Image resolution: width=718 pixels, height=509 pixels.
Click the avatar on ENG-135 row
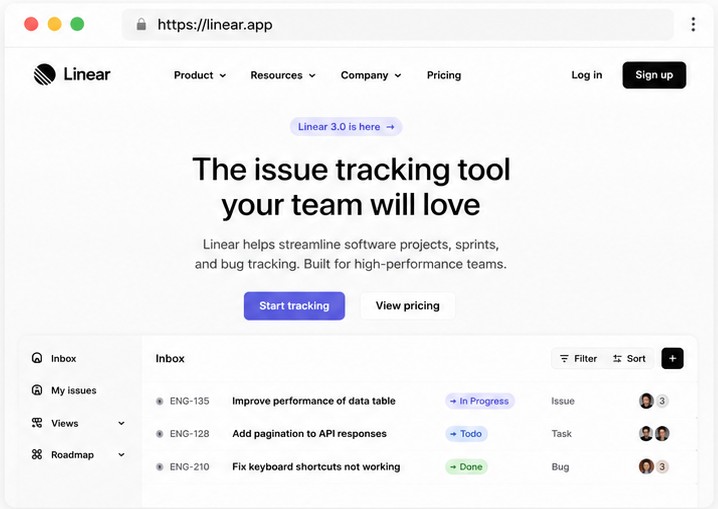pyautogui.click(x=646, y=401)
